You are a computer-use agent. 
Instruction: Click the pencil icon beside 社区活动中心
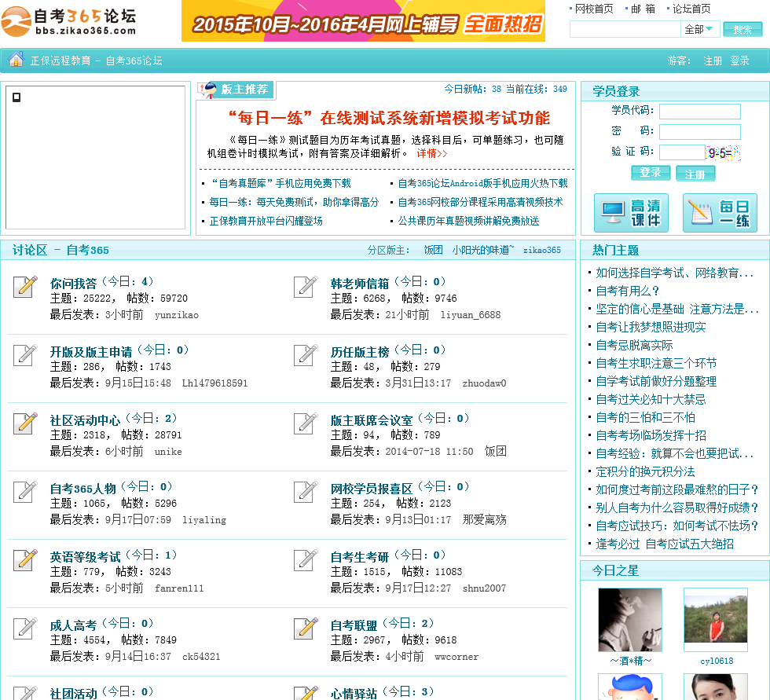click(x=25, y=423)
